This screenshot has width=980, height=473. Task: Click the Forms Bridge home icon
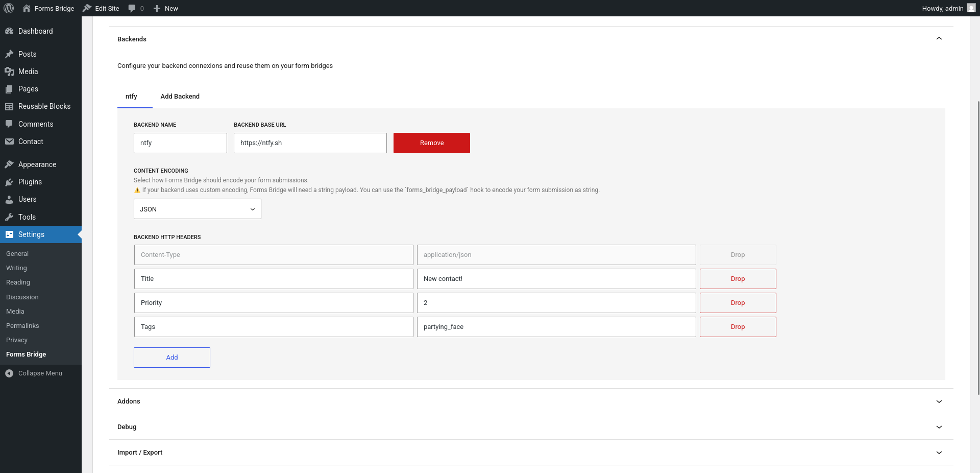click(x=27, y=8)
